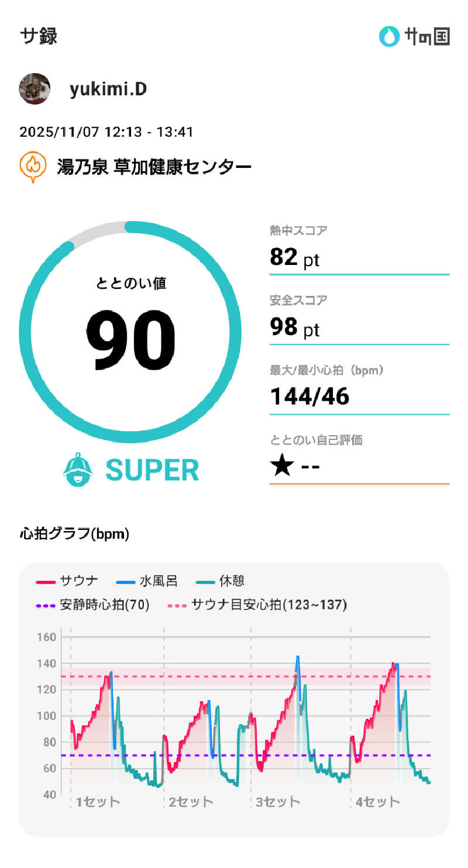This screenshot has height=868, width=468.
Task: Select the 3セット marker on the graph
Action: [277, 801]
